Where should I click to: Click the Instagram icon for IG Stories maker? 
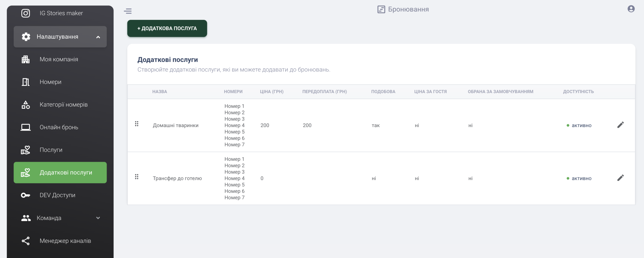pos(25,13)
